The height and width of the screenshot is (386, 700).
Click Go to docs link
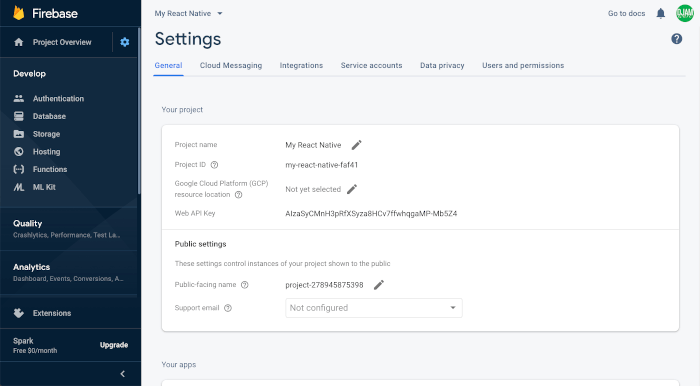626,13
